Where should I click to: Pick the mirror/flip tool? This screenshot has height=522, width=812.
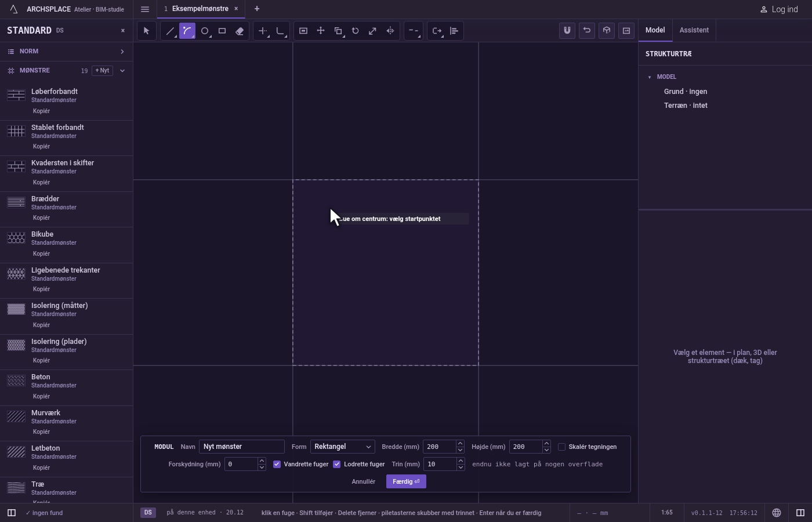coord(390,31)
